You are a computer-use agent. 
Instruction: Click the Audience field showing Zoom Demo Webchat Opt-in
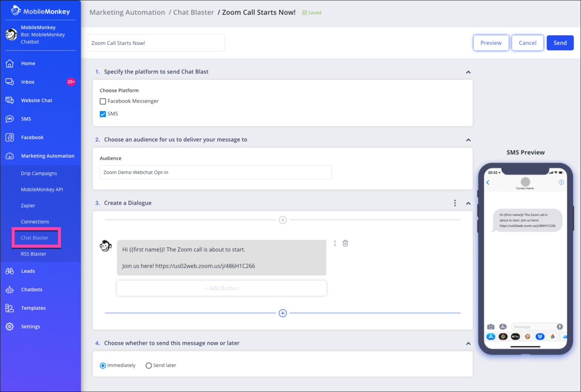pyautogui.click(x=215, y=172)
